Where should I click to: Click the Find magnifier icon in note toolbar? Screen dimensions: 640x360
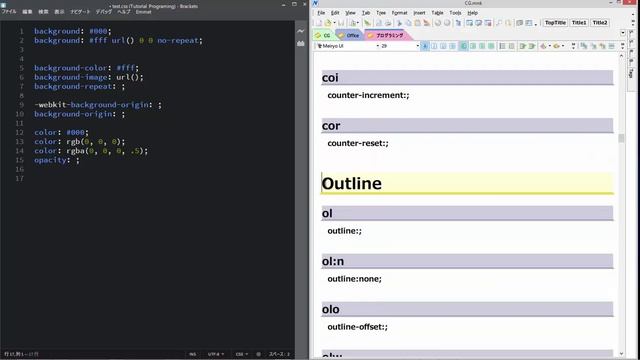[x=499, y=23]
